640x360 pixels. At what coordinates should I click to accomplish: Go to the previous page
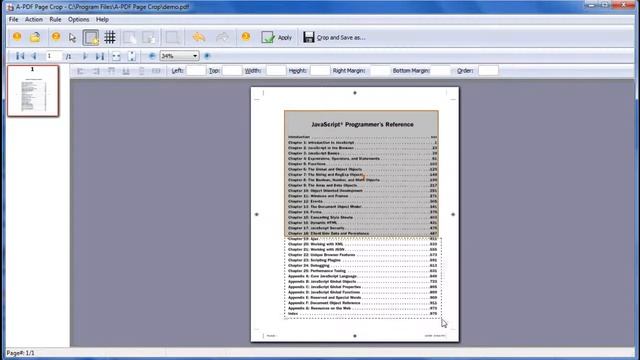pyautogui.click(x=34, y=56)
